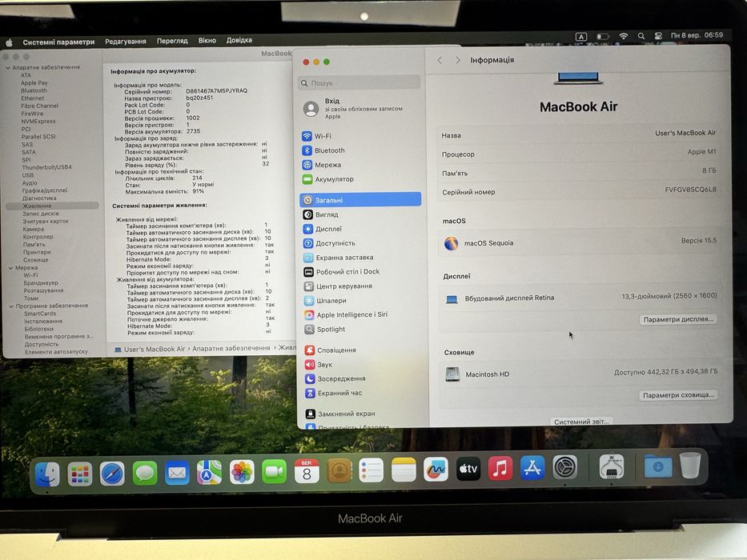Collapse Мережа section in System Information
The width and height of the screenshot is (747, 560).
point(10,268)
